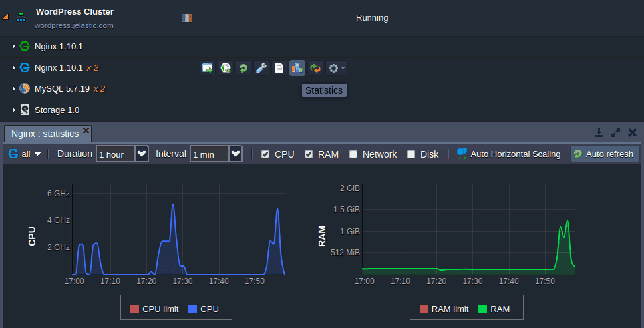
Task: Open the log file icon for Nginx x2
Action: point(279,68)
